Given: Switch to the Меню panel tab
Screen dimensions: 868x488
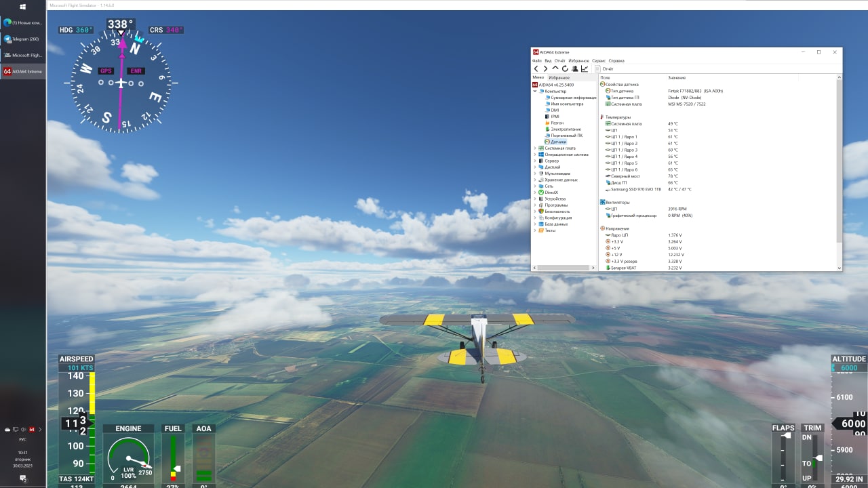Looking at the screenshot, I should point(538,78).
